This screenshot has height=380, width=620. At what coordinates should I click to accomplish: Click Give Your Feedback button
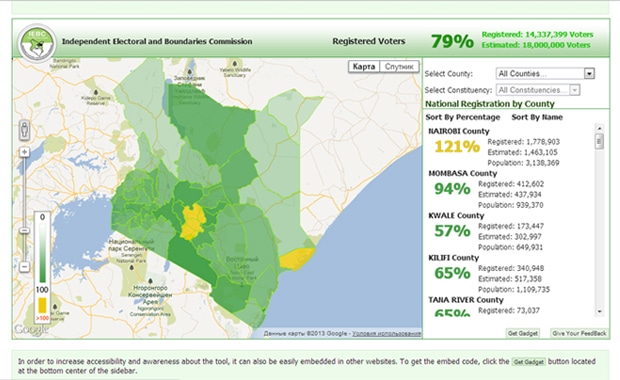pos(579,333)
